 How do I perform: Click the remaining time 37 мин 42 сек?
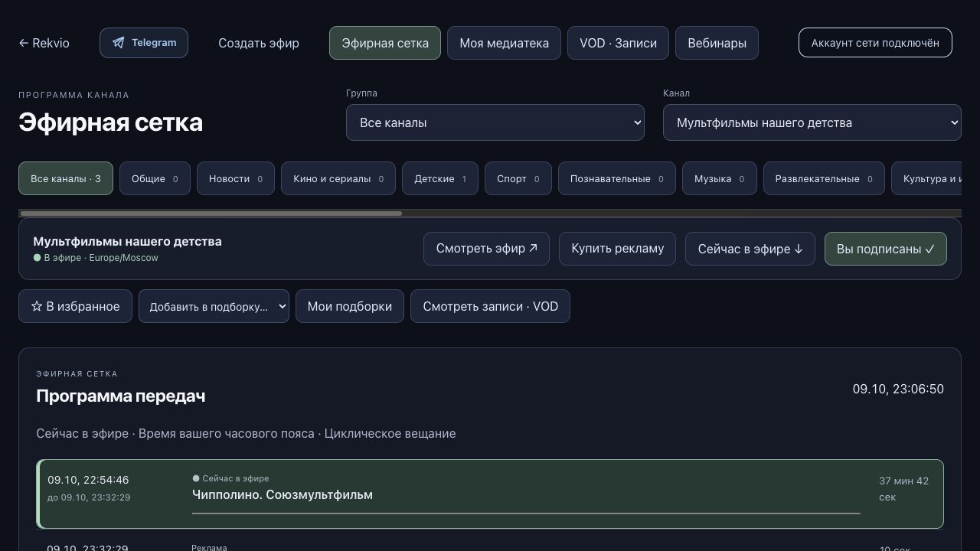(904, 489)
